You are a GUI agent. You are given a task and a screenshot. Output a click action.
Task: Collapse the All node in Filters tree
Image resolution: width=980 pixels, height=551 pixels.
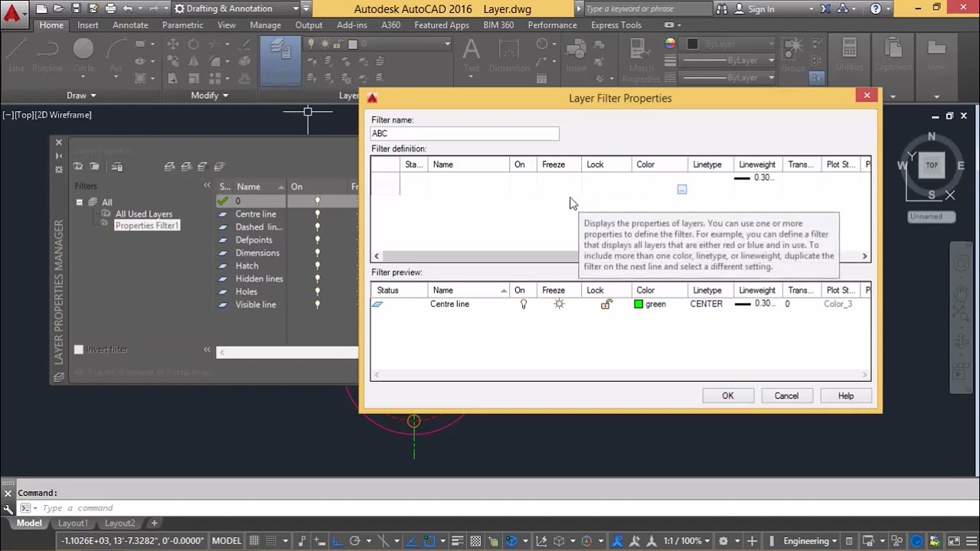79,202
